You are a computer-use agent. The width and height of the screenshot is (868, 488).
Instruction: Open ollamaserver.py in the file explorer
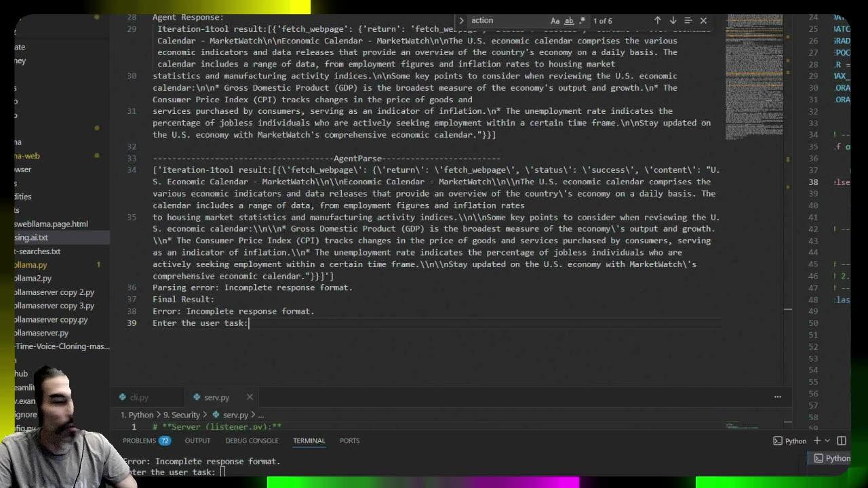point(41,333)
